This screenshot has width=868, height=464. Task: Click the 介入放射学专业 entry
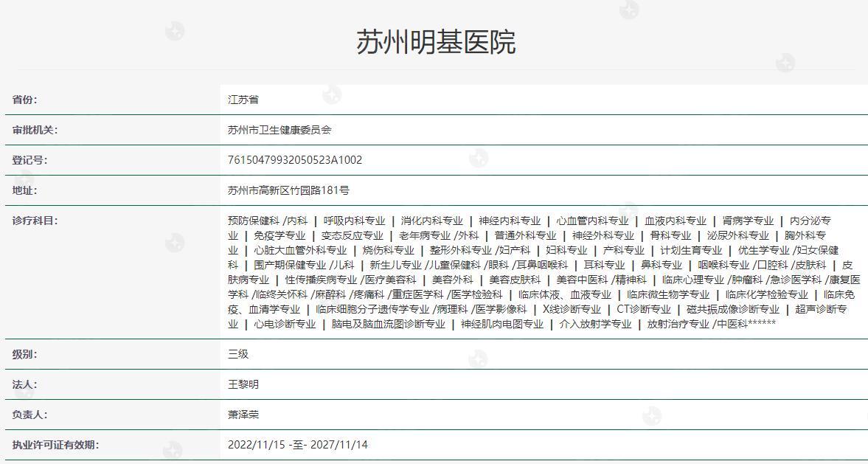(595, 325)
